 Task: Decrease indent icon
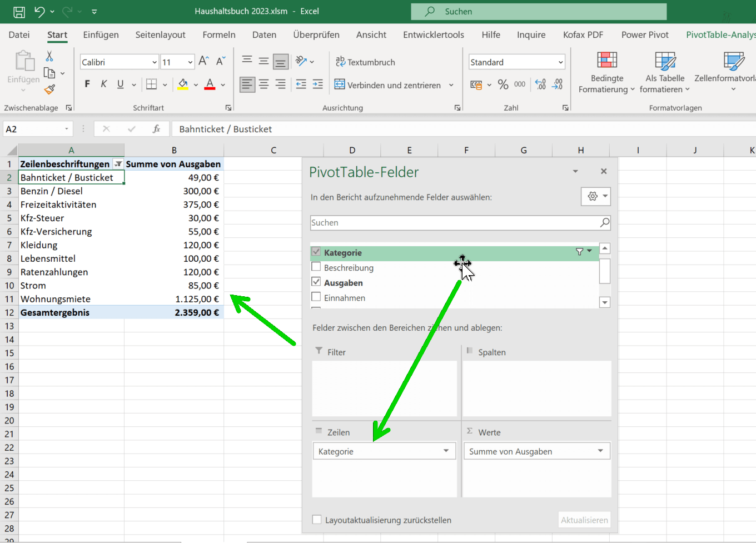[x=301, y=84]
